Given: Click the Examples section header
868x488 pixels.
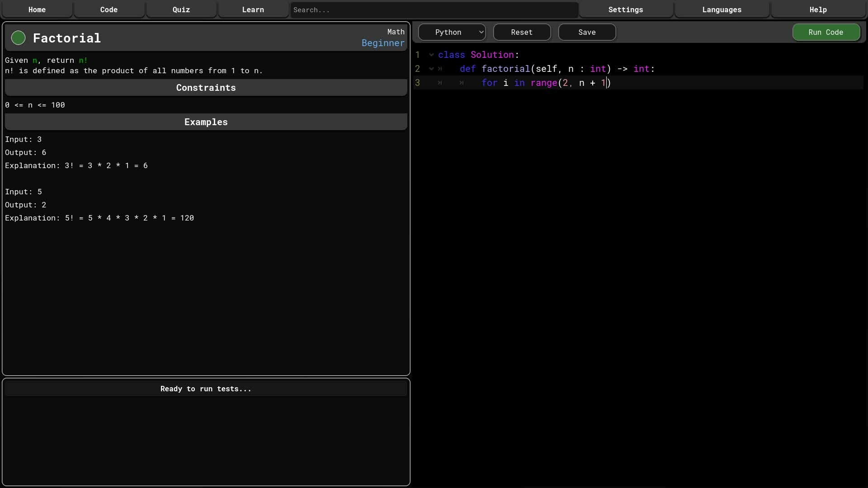Looking at the screenshot, I should (206, 122).
